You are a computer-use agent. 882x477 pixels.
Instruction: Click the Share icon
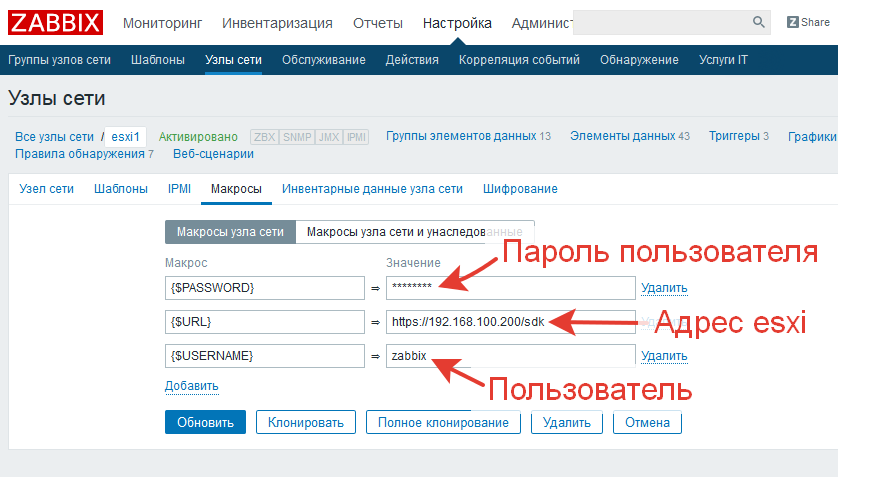pos(794,22)
